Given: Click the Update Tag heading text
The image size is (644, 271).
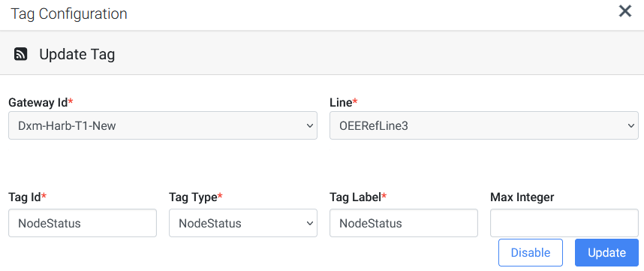Looking at the screenshot, I should pyautogui.click(x=77, y=54).
